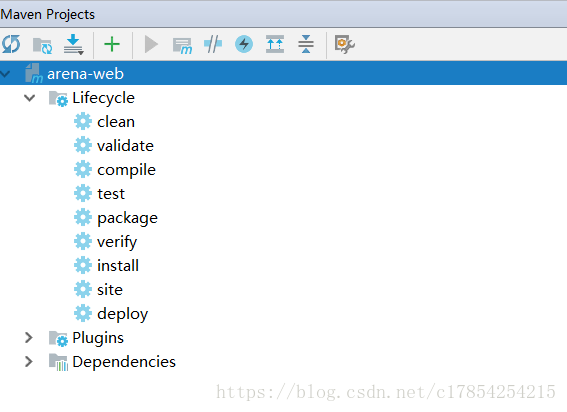Add Maven project plus icon
Viewport: 567px width, 412px height.
pyautogui.click(x=112, y=44)
